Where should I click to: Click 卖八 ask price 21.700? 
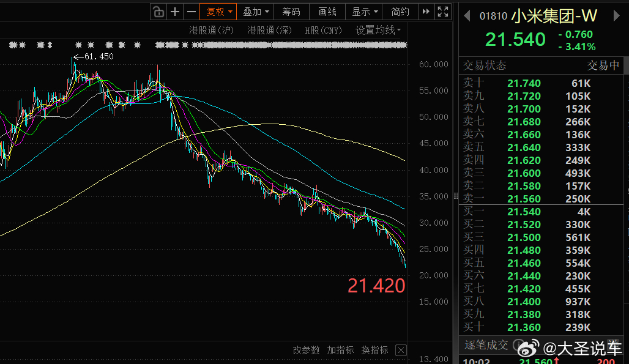[x=524, y=109]
